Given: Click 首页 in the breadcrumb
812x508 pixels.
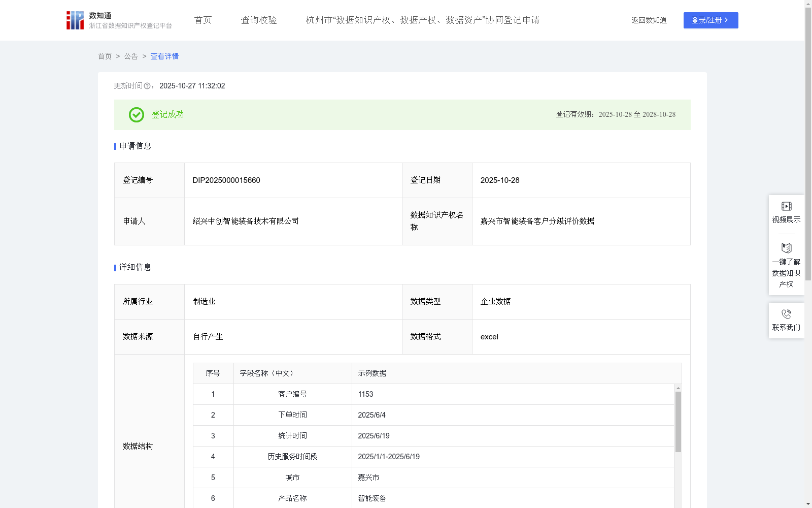Looking at the screenshot, I should [x=105, y=56].
